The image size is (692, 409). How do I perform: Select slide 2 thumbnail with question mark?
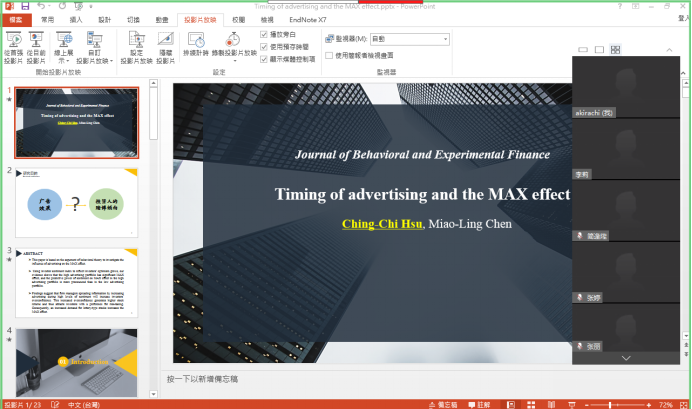[x=76, y=203]
